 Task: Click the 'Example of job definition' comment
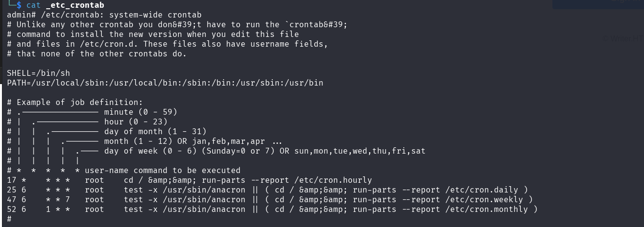click(79, 102)
